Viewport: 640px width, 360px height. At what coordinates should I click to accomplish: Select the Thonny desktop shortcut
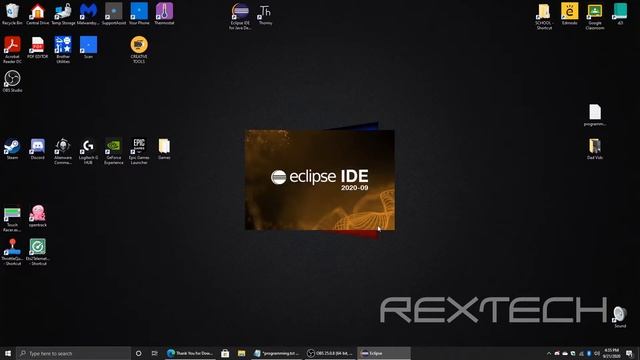click(x=265, y=14)
